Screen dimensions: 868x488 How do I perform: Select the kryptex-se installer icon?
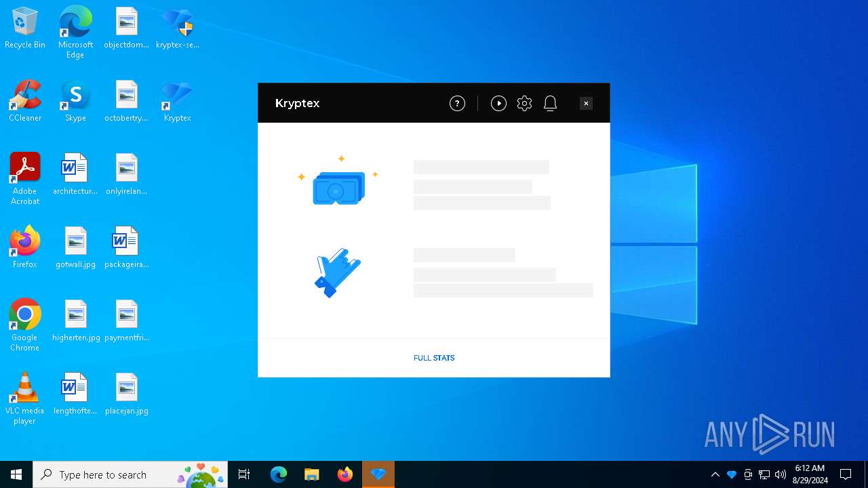coord(178,28)
